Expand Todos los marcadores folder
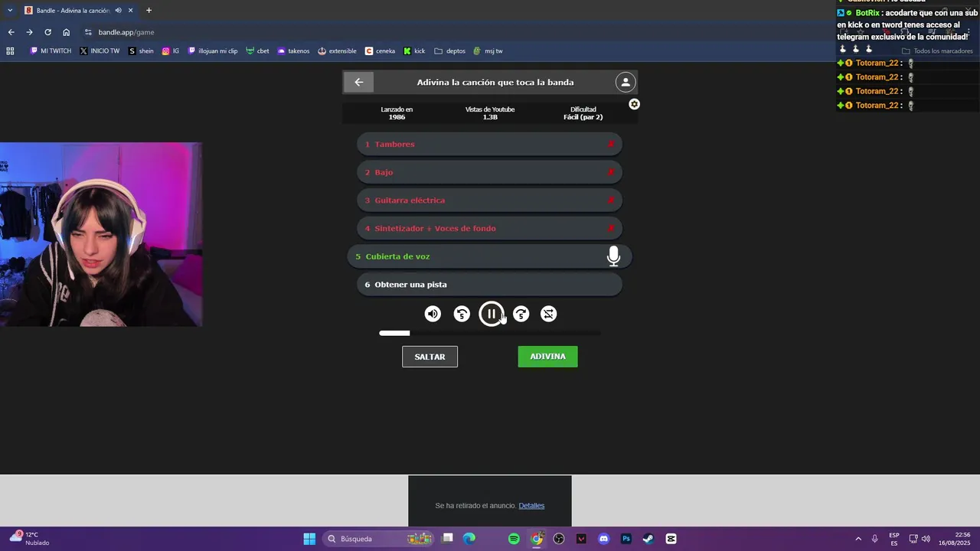Viewport: 980px width, 551px height. point(937,51)
